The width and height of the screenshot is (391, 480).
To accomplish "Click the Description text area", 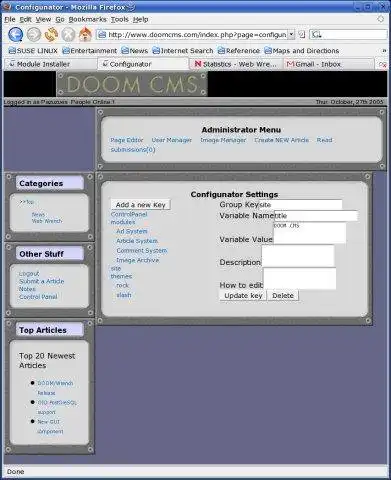I will point(298,256).
